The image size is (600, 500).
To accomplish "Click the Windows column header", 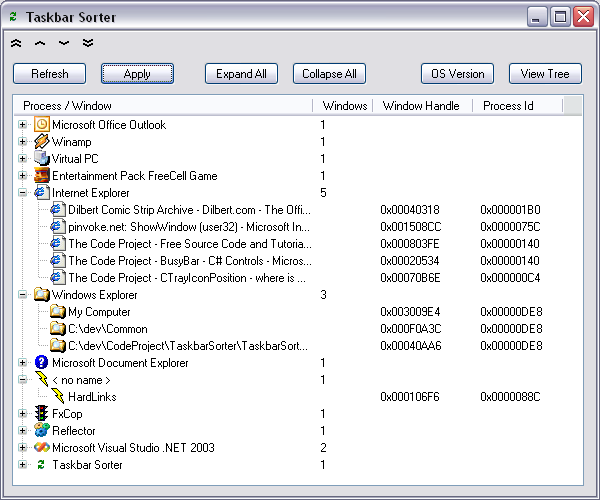I will tap(343, 106).
